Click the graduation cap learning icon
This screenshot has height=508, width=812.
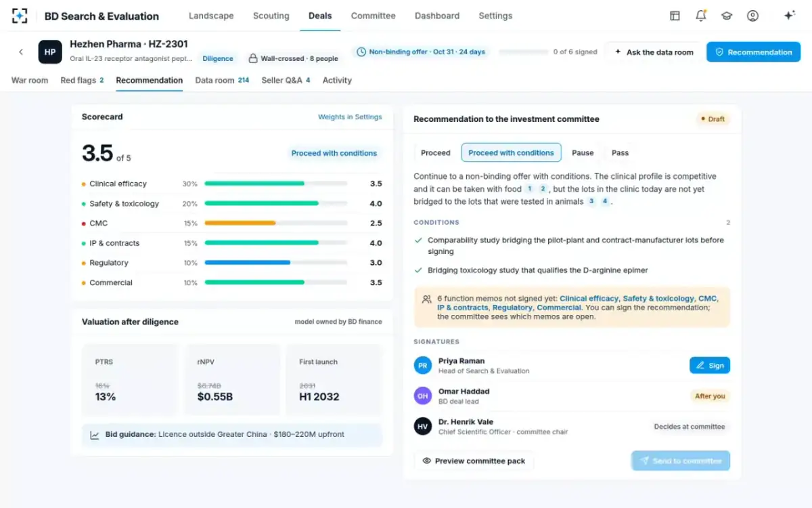[x=727, y=16]
